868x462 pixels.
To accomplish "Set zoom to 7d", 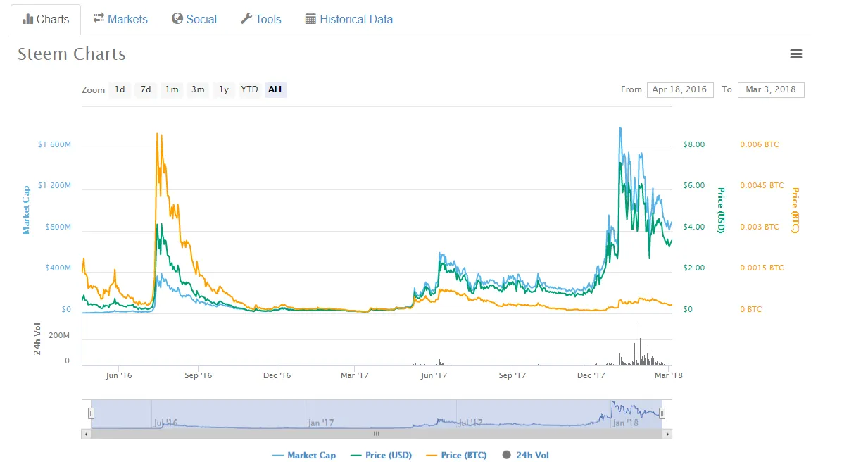I will 146,89.
